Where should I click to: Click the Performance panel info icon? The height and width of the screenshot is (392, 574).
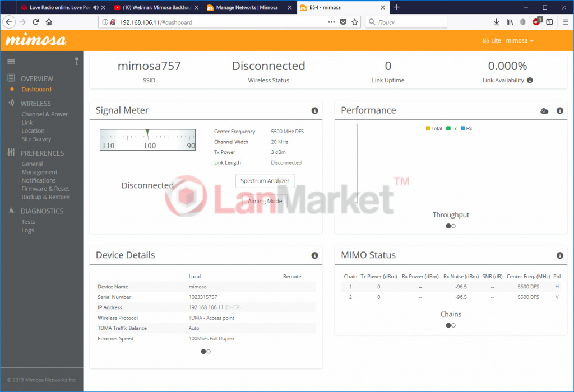pos(559,111)
